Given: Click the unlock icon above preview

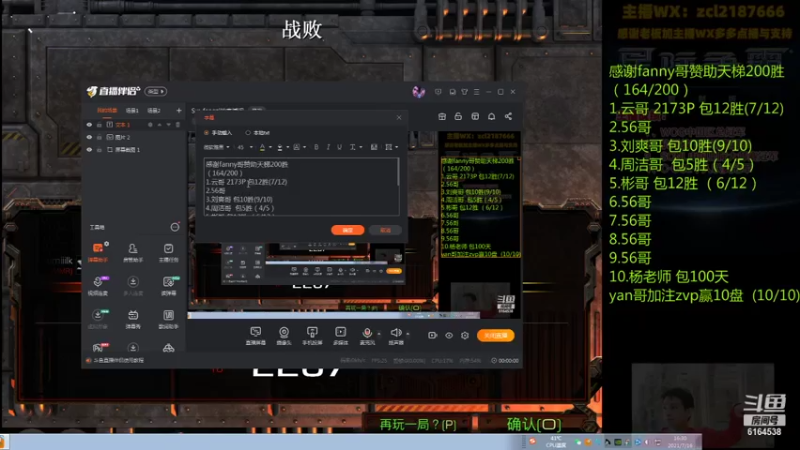Looking at the screenshot, I should coord(458,116).
